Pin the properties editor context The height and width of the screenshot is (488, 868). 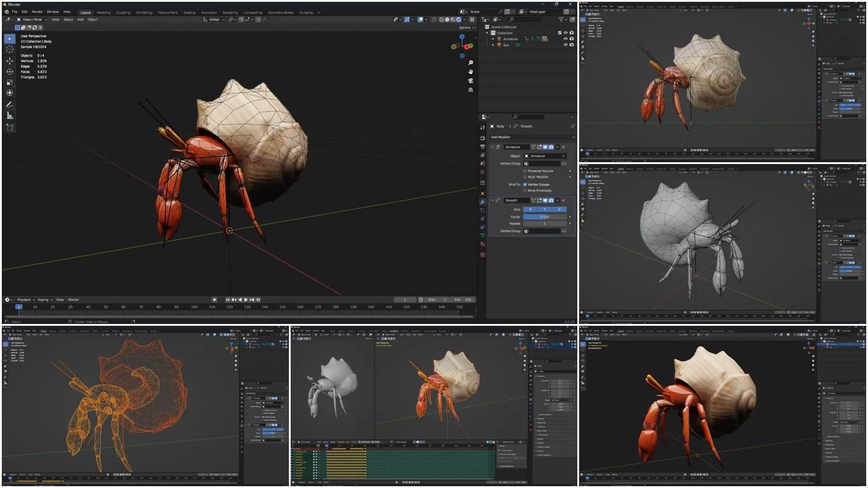pos(572,127)
